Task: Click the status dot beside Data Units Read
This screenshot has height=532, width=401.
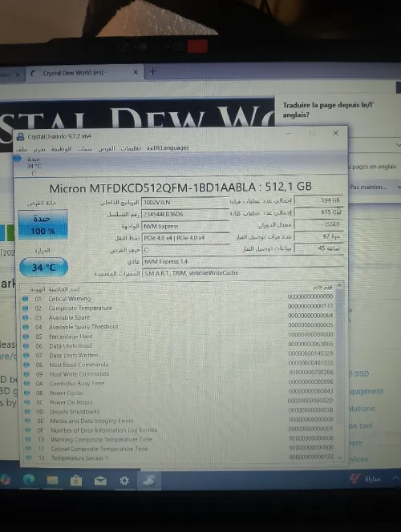Action: pos(26,346)
